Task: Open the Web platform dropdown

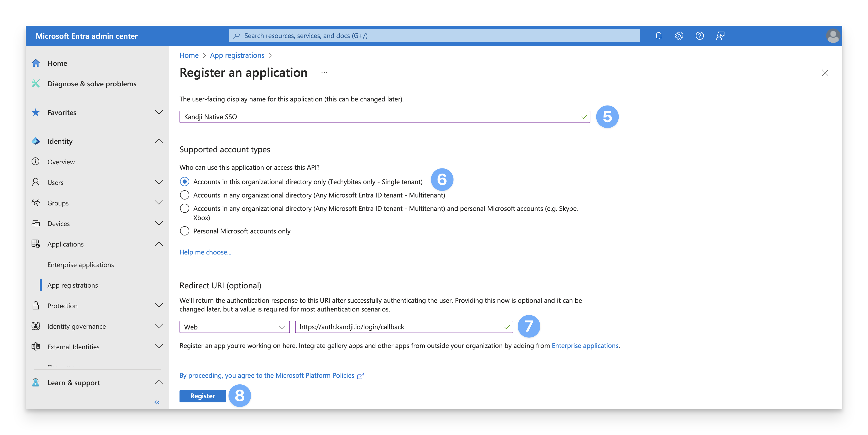Action: pos(234,327)
